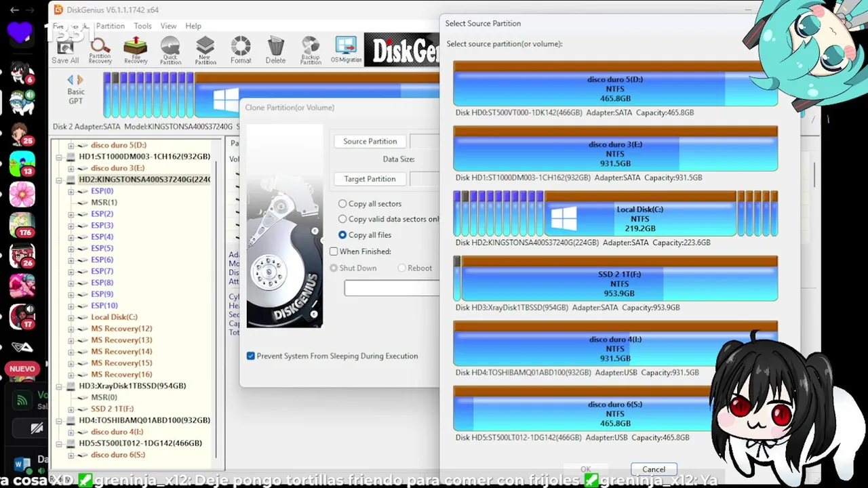
Task: Go to previous disk with blue arrow
Action: [71, 80]
